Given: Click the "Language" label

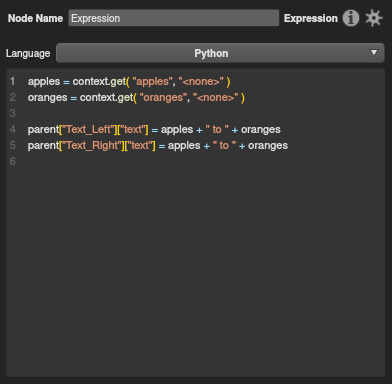Looking at the screenshot, I should pyautogui.click(x=28, y=53).
